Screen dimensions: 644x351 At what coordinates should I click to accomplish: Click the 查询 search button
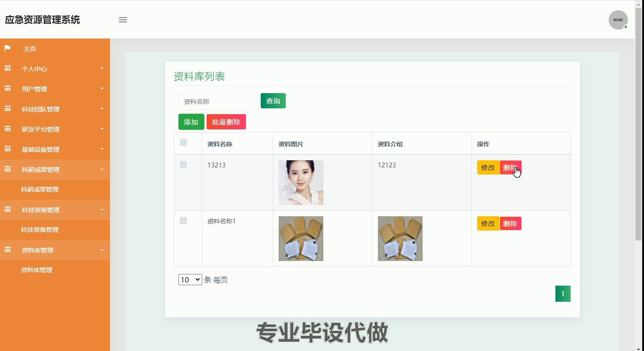click(273, 101)
